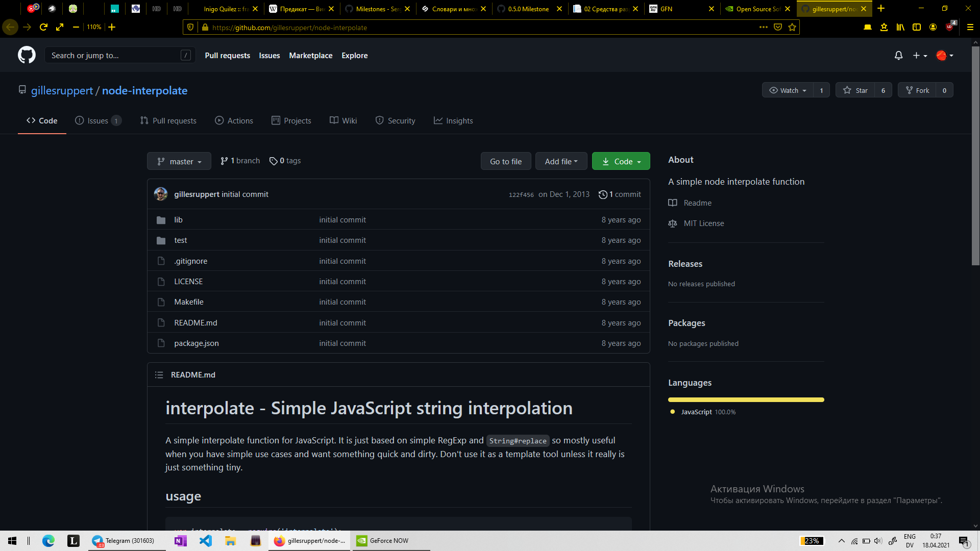Open package.json file
Screen dimensions: 980x551
[196, 343]
